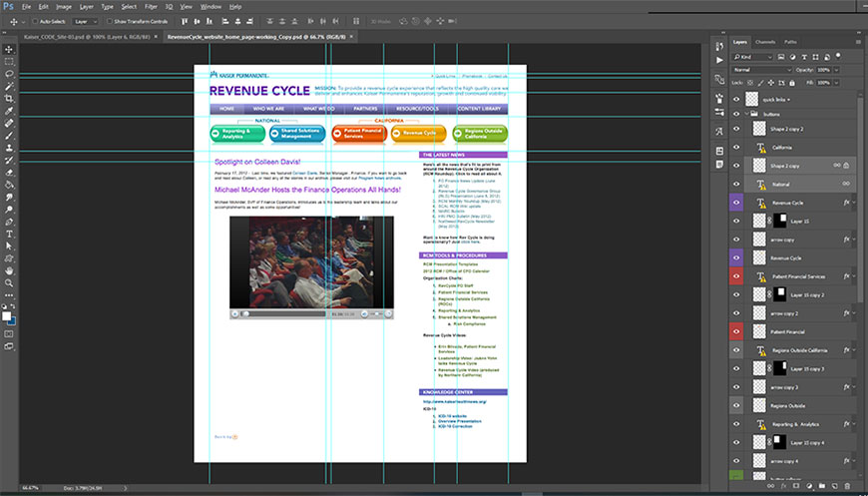Select the Hand tool
This screenshot has width=868, height=496.
pyautogui.click(x=9, y=270)
